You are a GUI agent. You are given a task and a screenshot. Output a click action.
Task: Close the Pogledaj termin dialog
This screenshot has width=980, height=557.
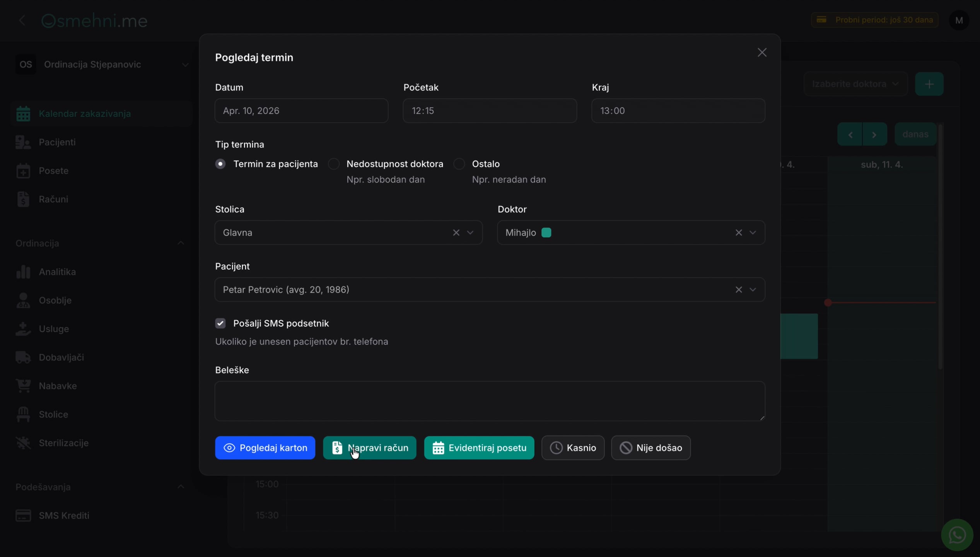(761, 53)
